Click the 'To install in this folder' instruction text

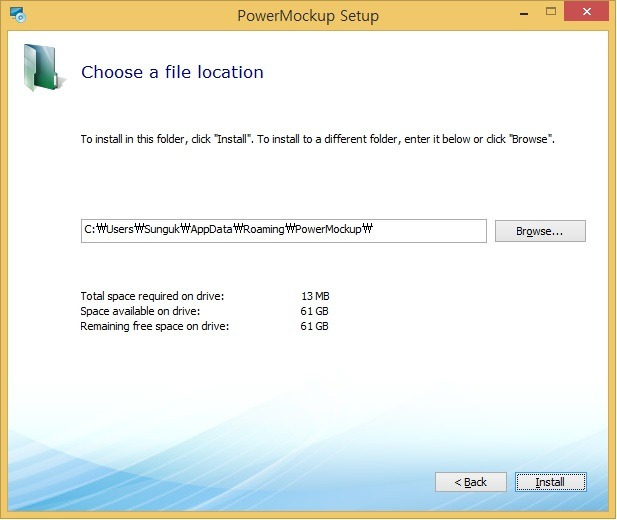click(x=318, y=139)
